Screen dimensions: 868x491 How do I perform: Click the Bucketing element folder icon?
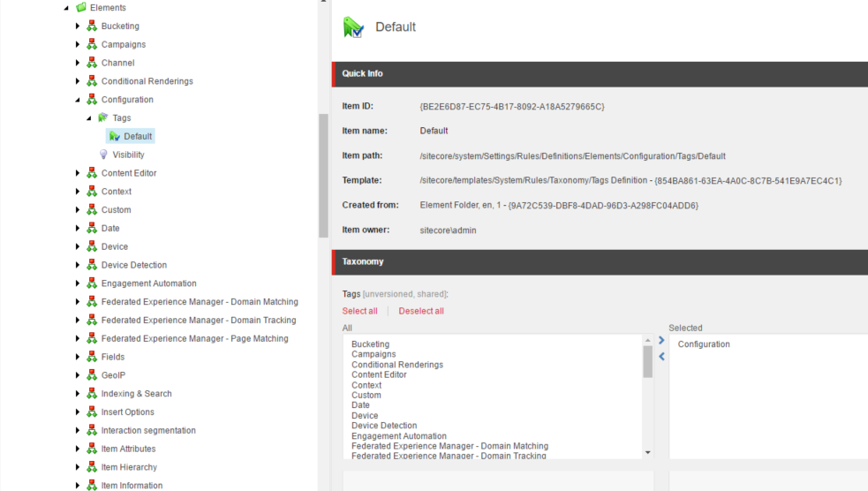[x=92, y=26]
